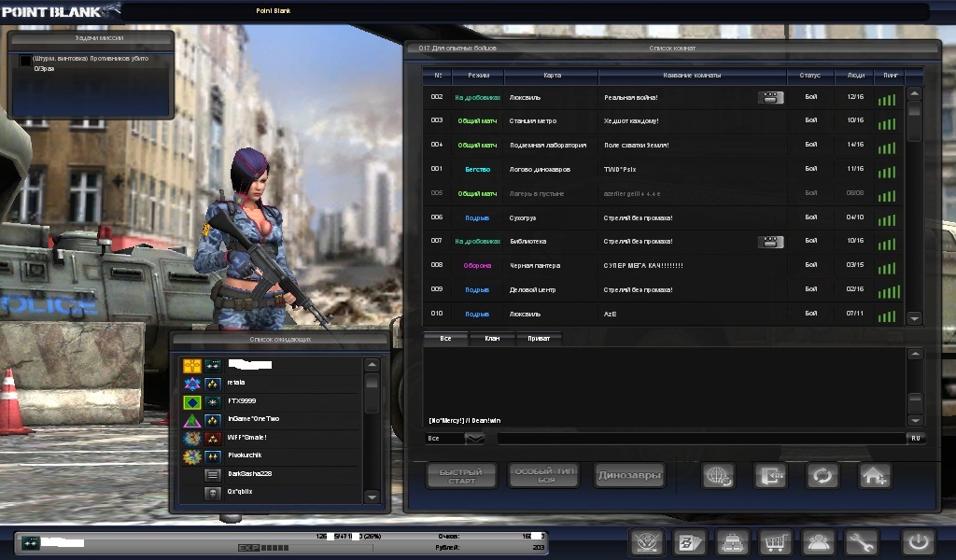Switch to the Клан chat tab
Screen dimensions: 956x560
[x=492, y=338]
